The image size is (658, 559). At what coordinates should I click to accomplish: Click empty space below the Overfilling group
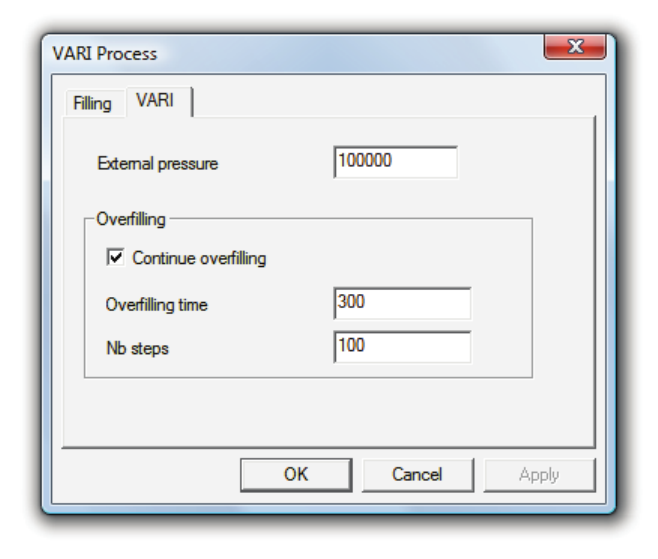pyautogui.click(x=330, y=410)
